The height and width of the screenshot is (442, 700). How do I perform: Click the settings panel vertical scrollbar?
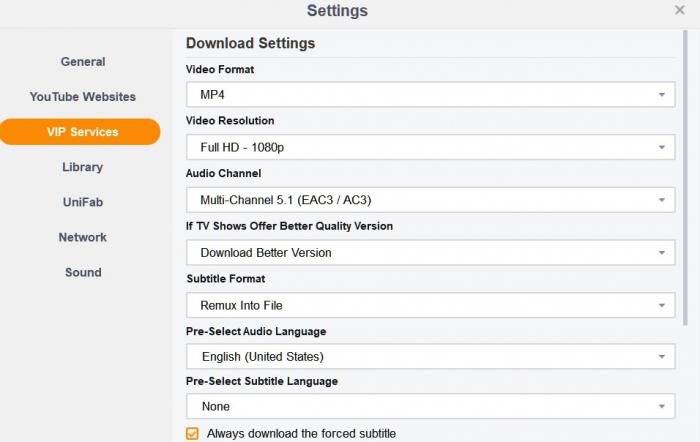click(x=684, y=180)
